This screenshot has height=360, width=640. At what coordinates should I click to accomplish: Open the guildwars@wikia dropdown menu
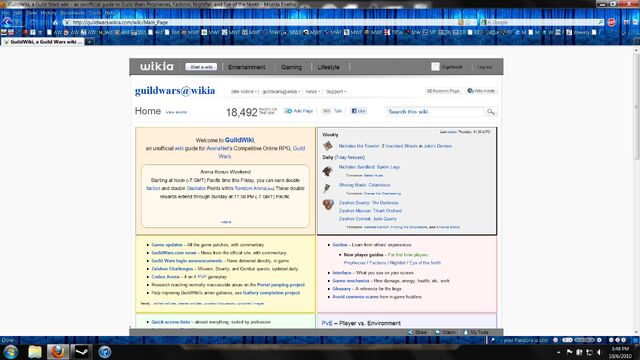point(281,91)
